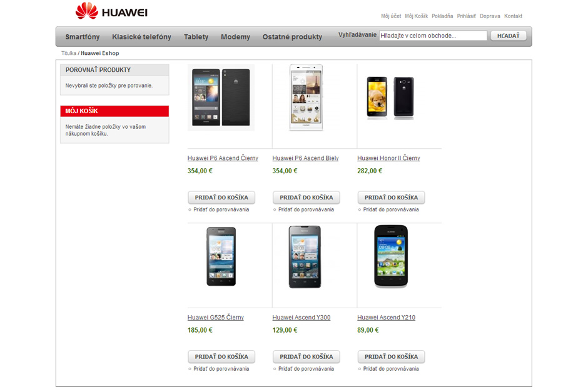Image resolution: width=588 pixels, height=392 pixels.
Task: Add Huawei Ascend Y210 to comparison
Action: (391, 369)
